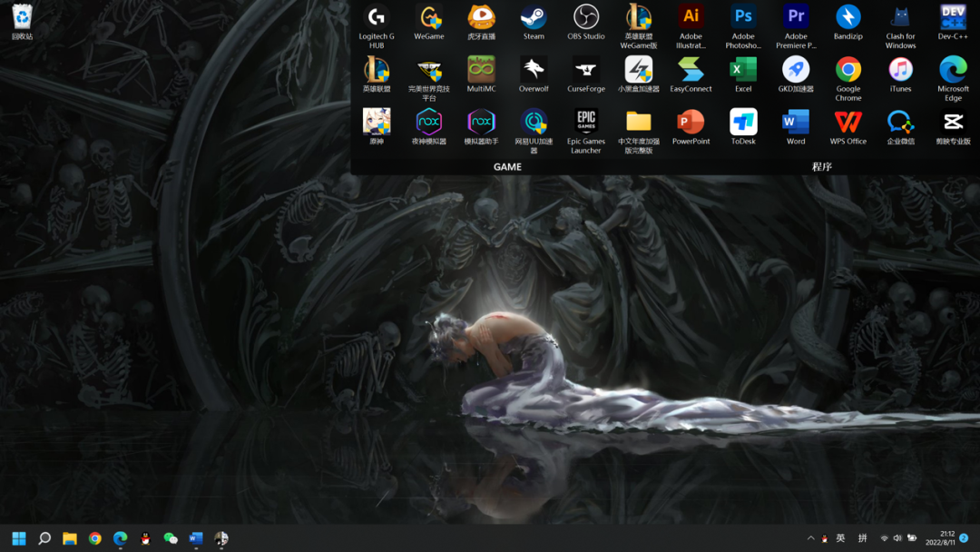Select the GAME group label
This screenshot has width=980, height=552.
(x=507, y=167)
